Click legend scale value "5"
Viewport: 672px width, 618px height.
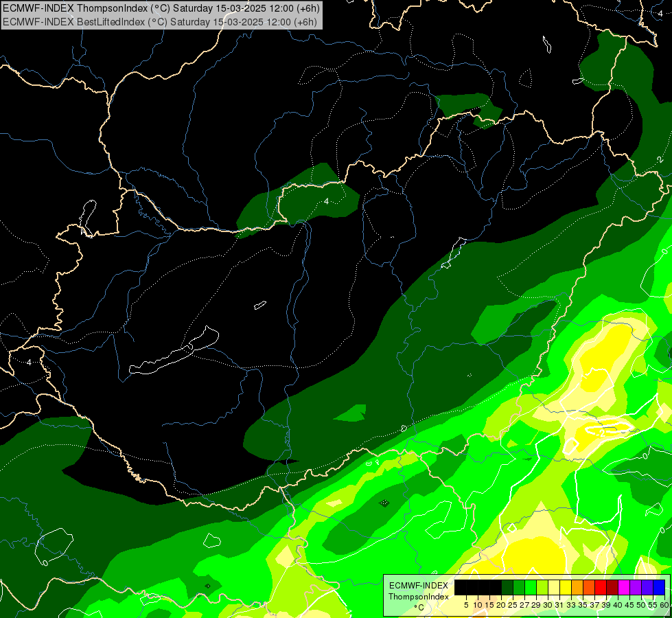click(x=466, y=605)
